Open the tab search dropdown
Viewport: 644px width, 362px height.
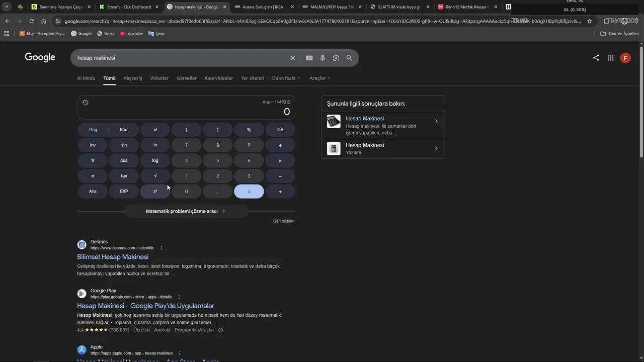pyautogui.click(x=7, y=7)
